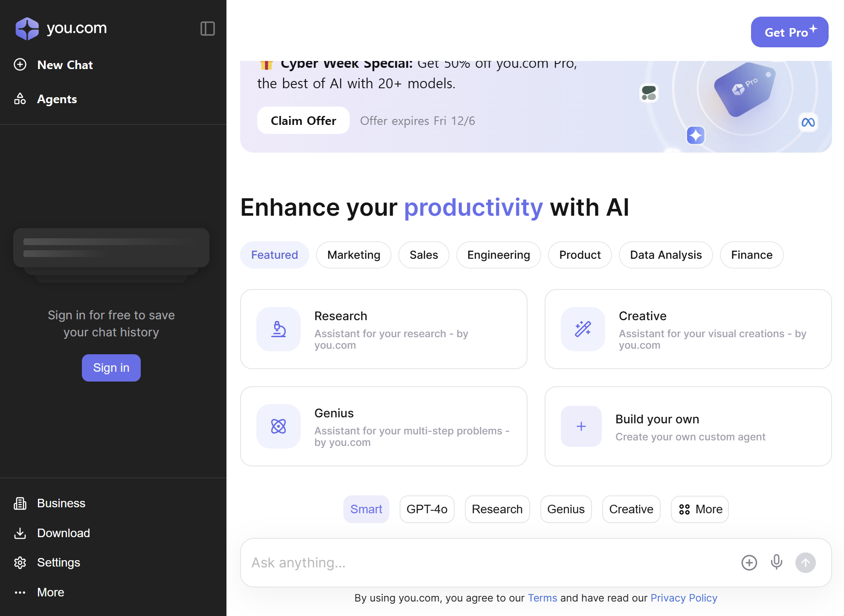Click the Meta logo icon in banner
Viewport: 844px width, 616px height.
808,122
